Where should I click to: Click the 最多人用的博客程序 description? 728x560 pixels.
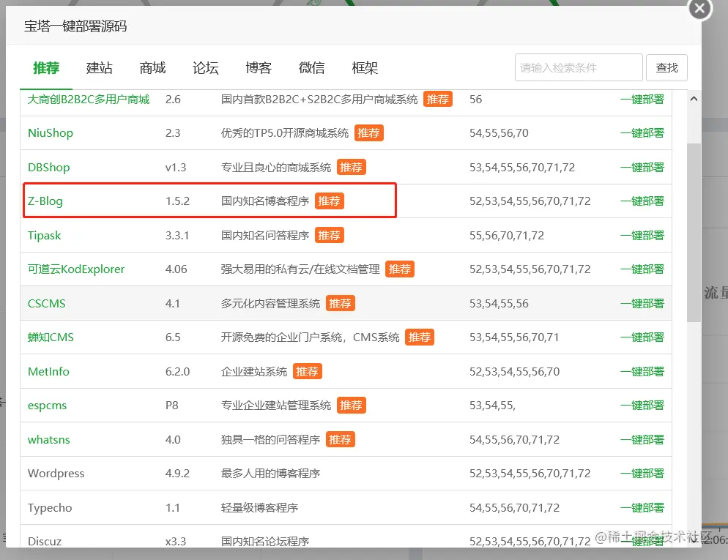[x=270, y=473]
